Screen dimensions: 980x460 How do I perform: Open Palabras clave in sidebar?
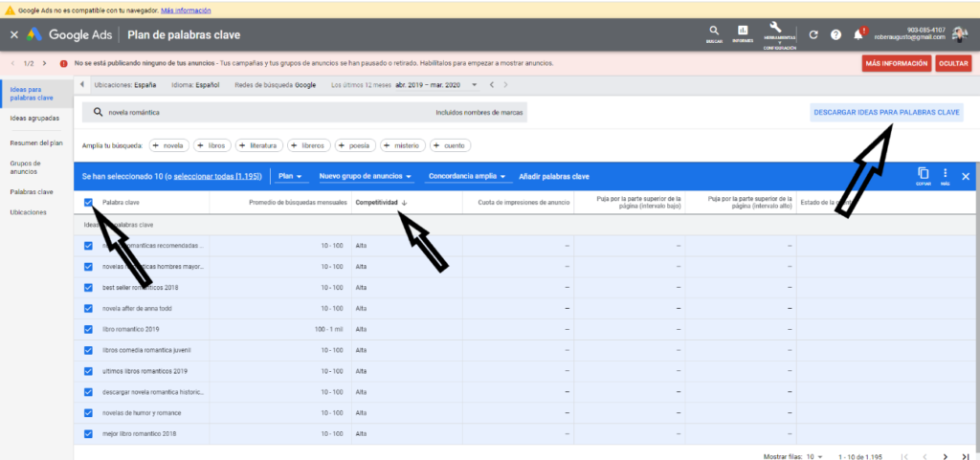pyautogui.click(x=32, y=192)
